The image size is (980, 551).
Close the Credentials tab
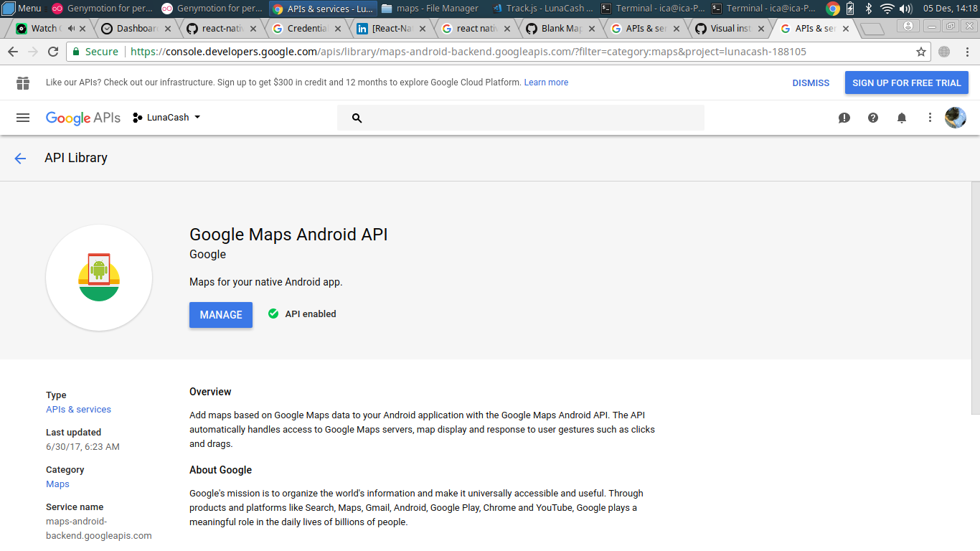pyautogui.click(x=337, y=29)
